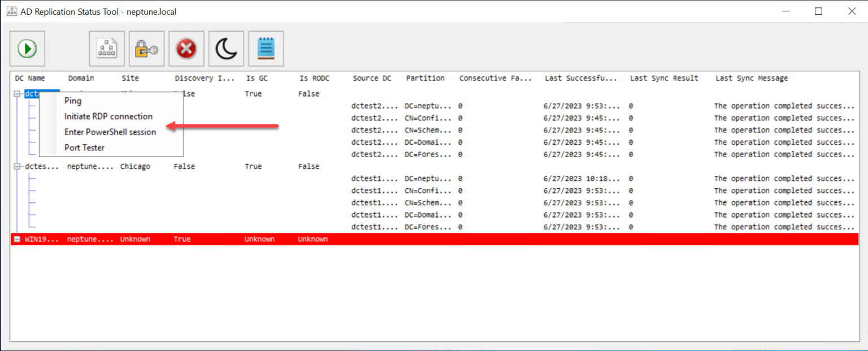Select Ping from the context menu
868x351 pixels.
tap(72, 101)
